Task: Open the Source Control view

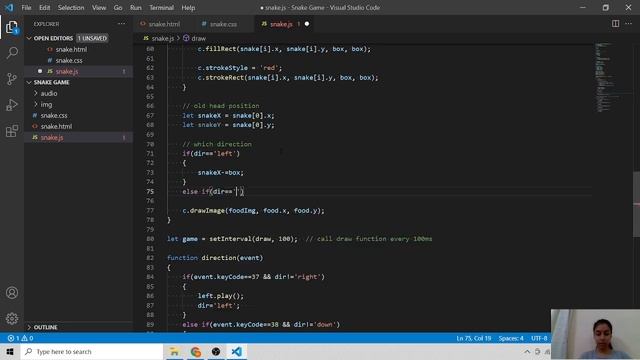Action: pos(12,79)
